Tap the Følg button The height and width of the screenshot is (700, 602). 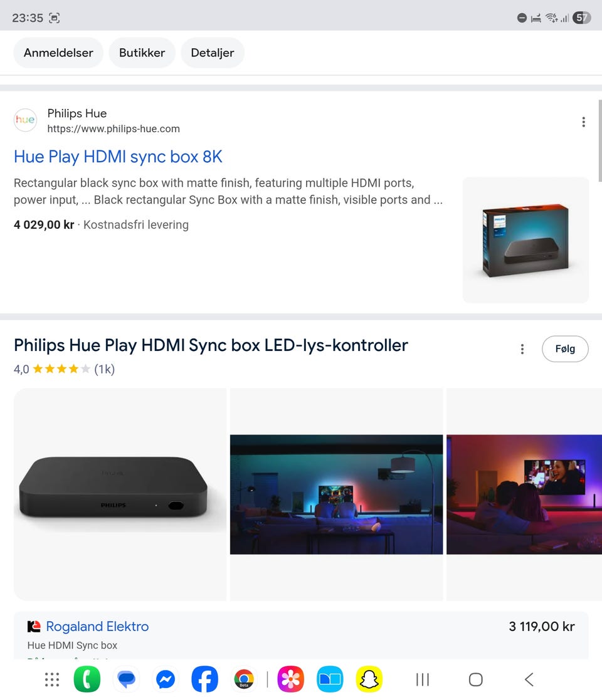[565, 348]
